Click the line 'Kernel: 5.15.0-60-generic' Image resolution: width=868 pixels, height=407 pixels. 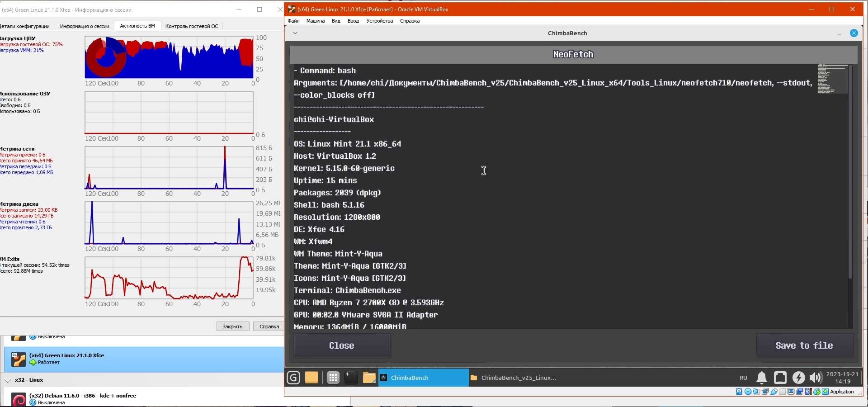344,168
